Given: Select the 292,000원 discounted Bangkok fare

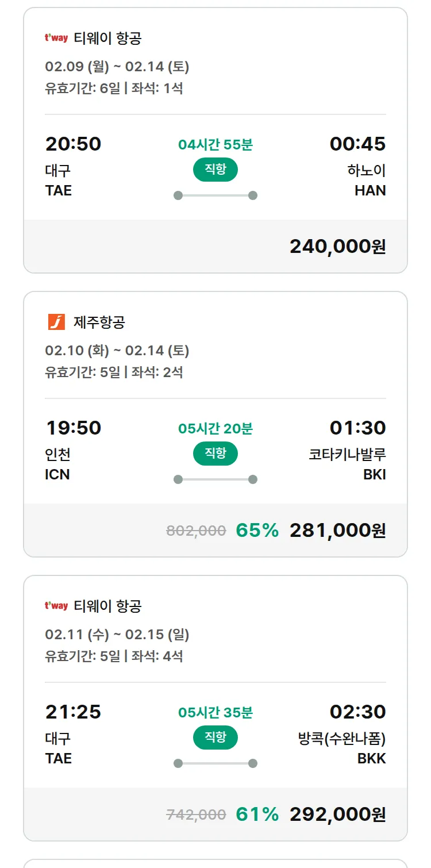Looking at the screenshot, I should 337,815.
